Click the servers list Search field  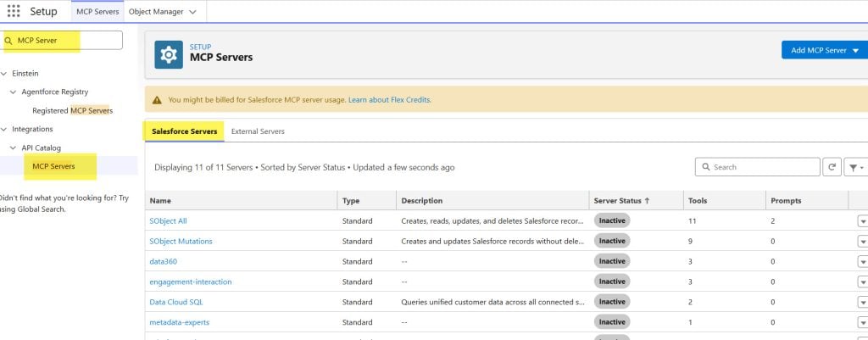pyautogui.click(x=757, y=167)
